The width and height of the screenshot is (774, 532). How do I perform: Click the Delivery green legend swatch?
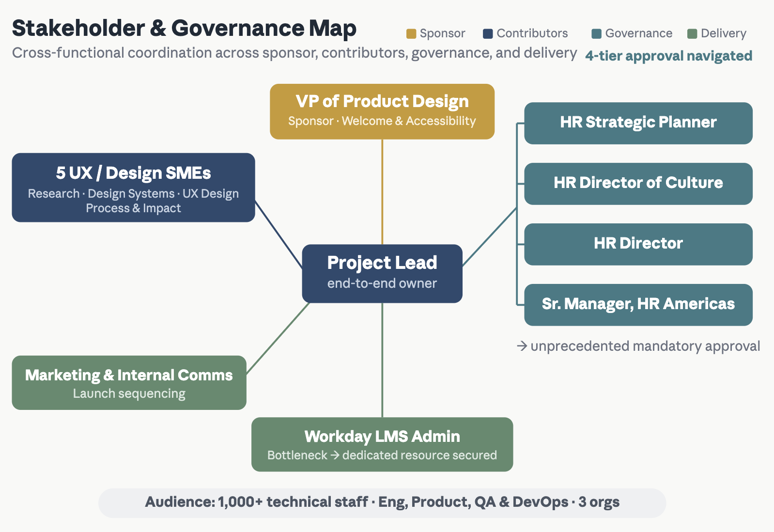pyautogui.click(x=692, y=33)
